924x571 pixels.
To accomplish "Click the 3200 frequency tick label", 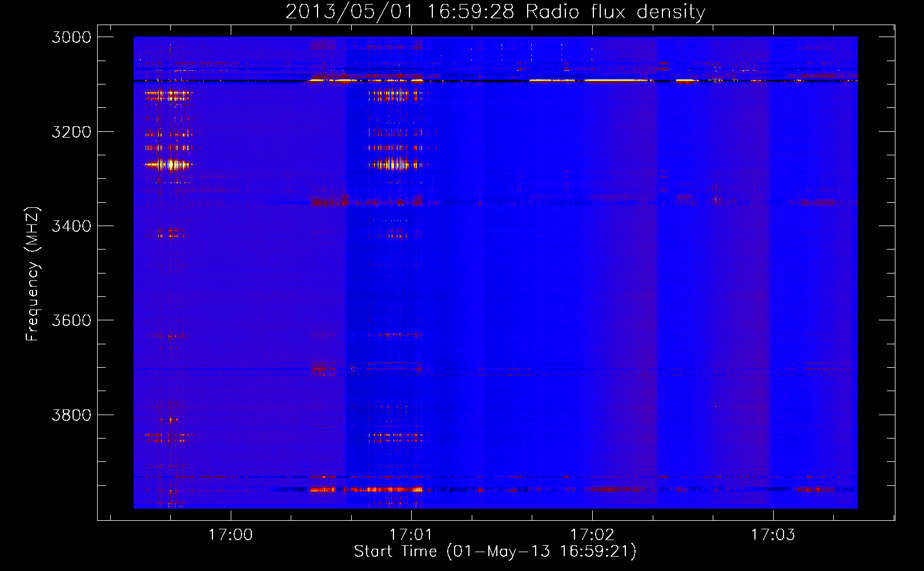I will pyautogui.click(x=71, y=132).
